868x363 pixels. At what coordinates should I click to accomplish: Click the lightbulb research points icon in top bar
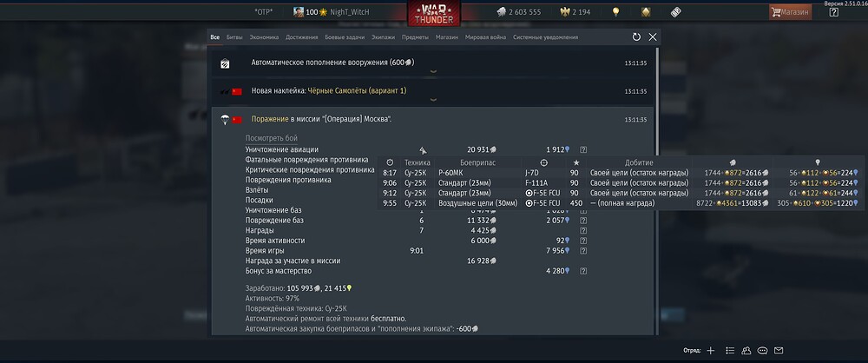(615, 11)
